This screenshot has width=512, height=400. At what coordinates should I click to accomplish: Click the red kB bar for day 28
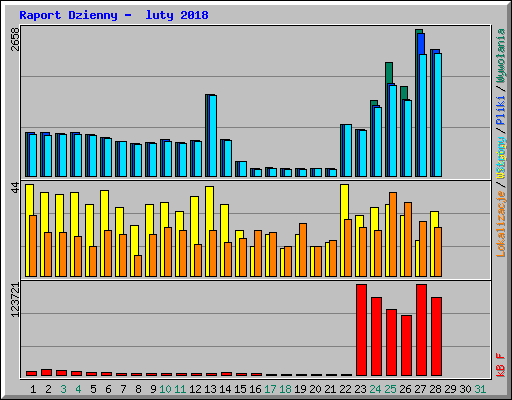coord(436,336)
